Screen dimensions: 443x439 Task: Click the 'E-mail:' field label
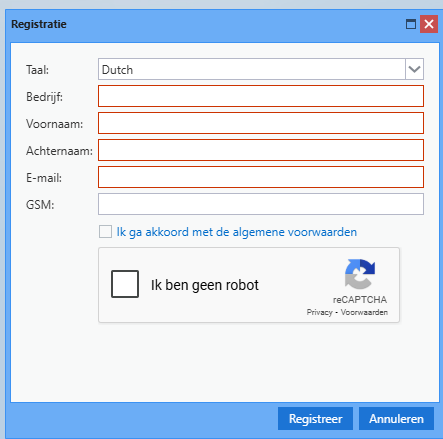tap(44, 178)
